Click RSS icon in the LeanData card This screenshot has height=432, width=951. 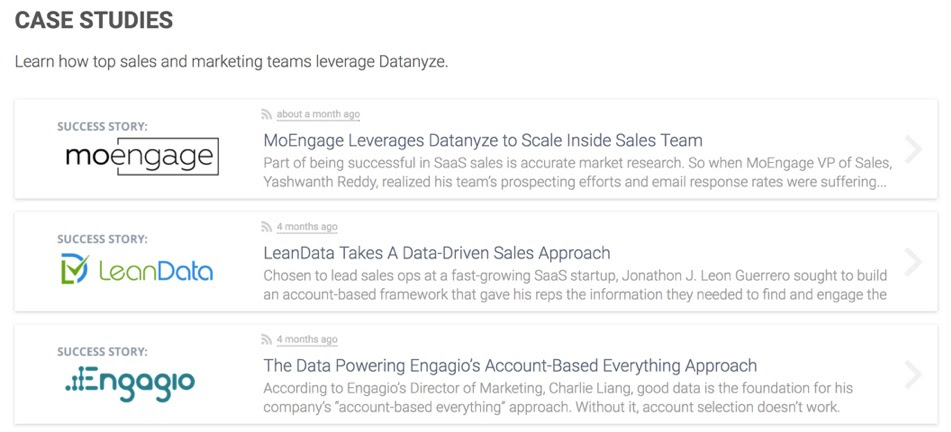[x=266, y=227]
